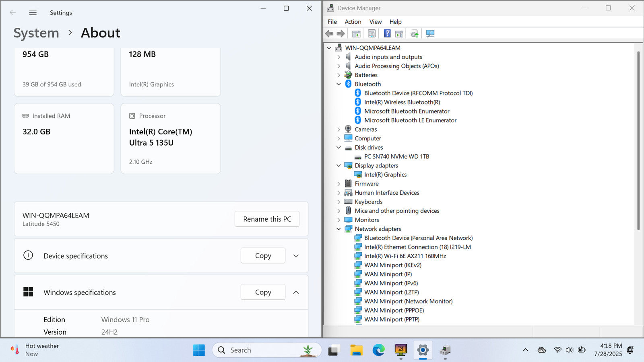Open File Explorer from the taskbar

(x=356, y=350)
